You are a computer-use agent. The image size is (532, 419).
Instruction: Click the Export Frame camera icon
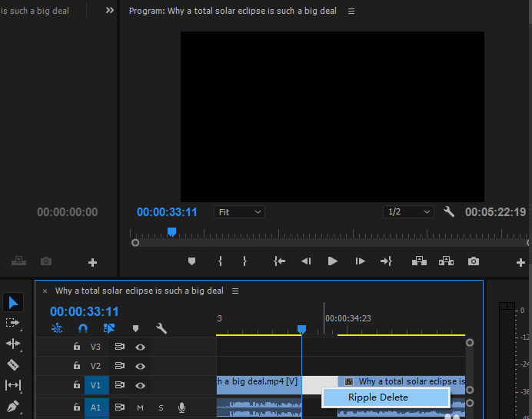474,261
